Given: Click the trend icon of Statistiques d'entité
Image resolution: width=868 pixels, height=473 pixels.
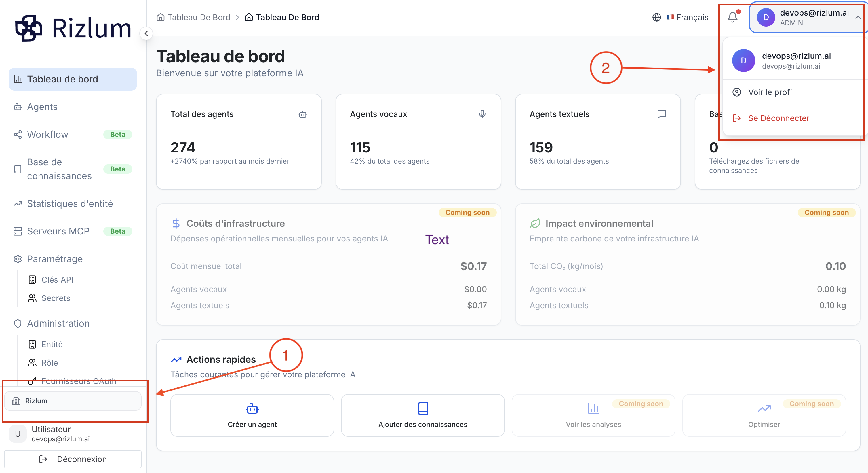Looking at the screenshot, I should tap(18, 204).
